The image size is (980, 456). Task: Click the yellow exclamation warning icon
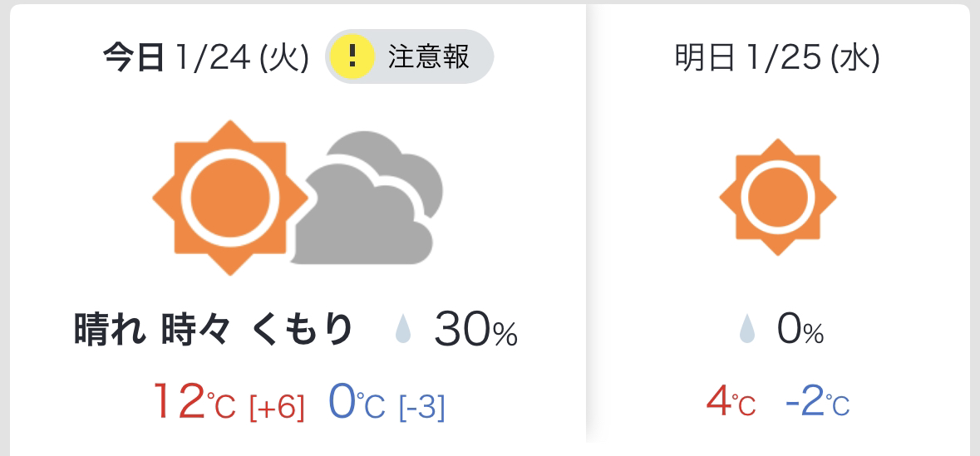point(352,56)
